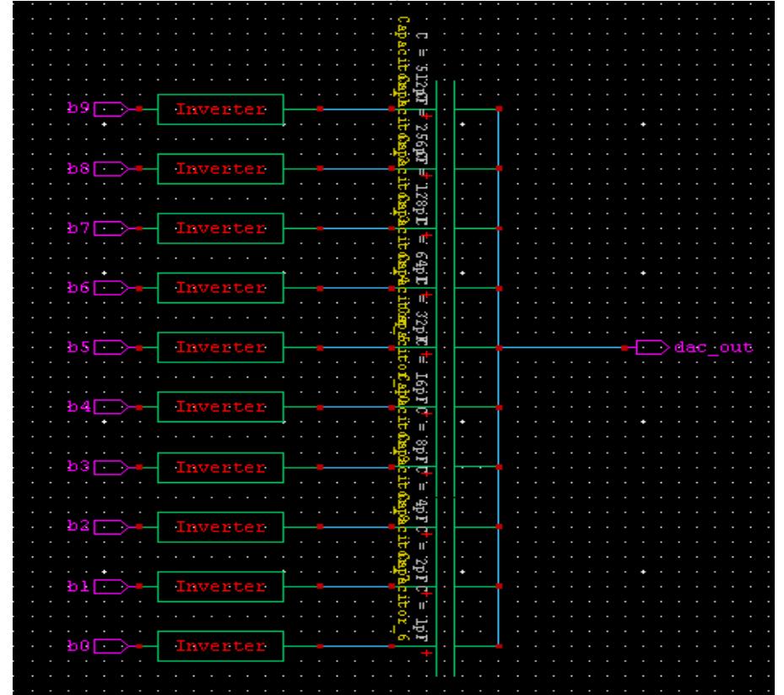Select the b9 input pin symbol

tap(111, 109)
